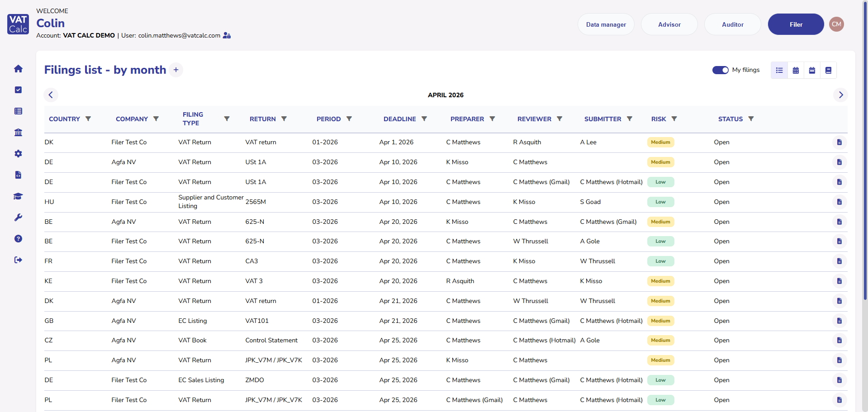Select the R Asquith preparer cell in KE row
Screen dimensions: 868x412
tap(460, 281)
